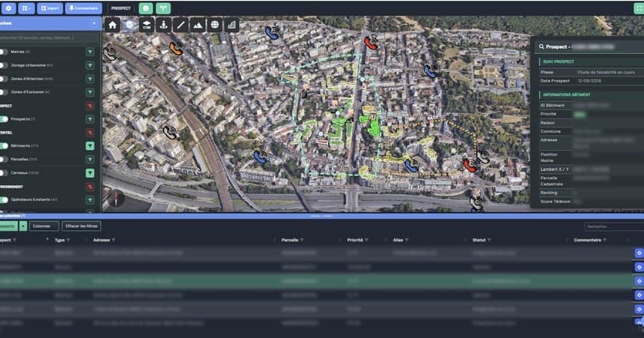Screen dimensions: 644x338
Task: Select the street-view person map tool
Action: tap(163, 25)
